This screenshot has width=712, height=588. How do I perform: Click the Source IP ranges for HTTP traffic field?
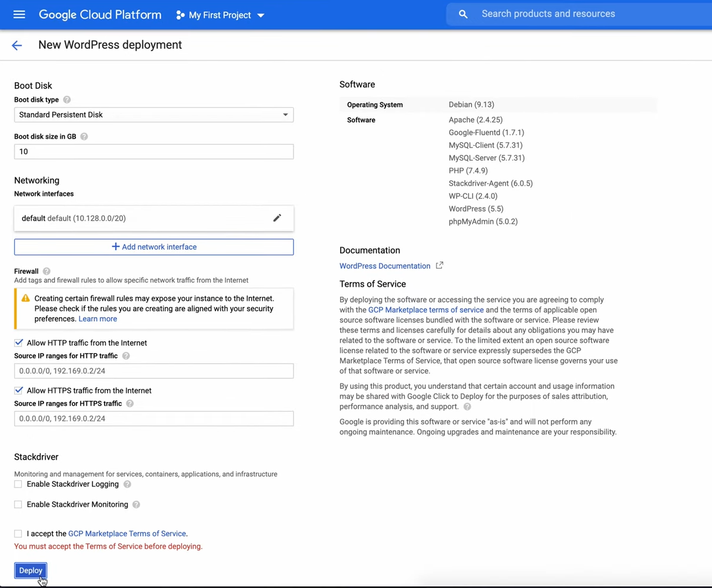coord(154,371)
